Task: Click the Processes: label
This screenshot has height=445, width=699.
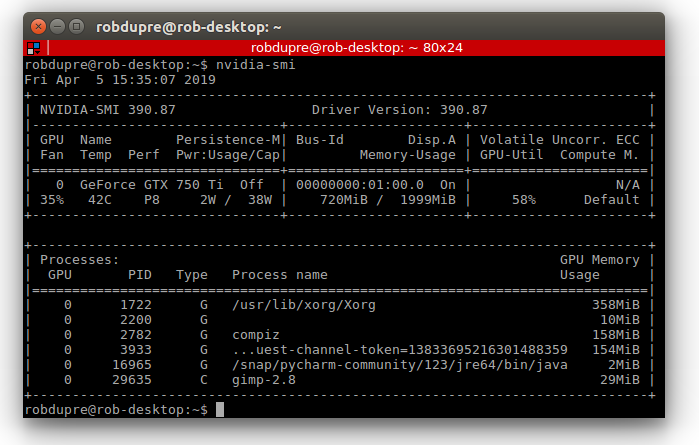Action: click(79, 260)
